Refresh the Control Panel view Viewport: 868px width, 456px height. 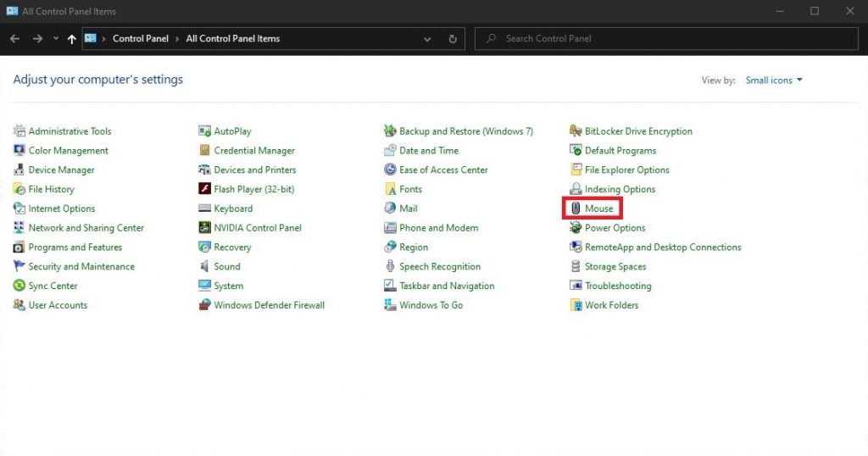coord(453,39)
